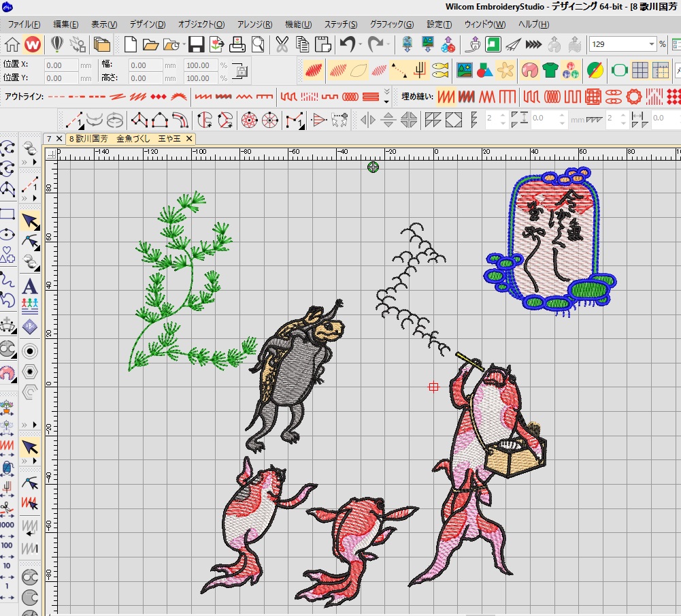Toggle the show hoop display icon

[619, 70]
